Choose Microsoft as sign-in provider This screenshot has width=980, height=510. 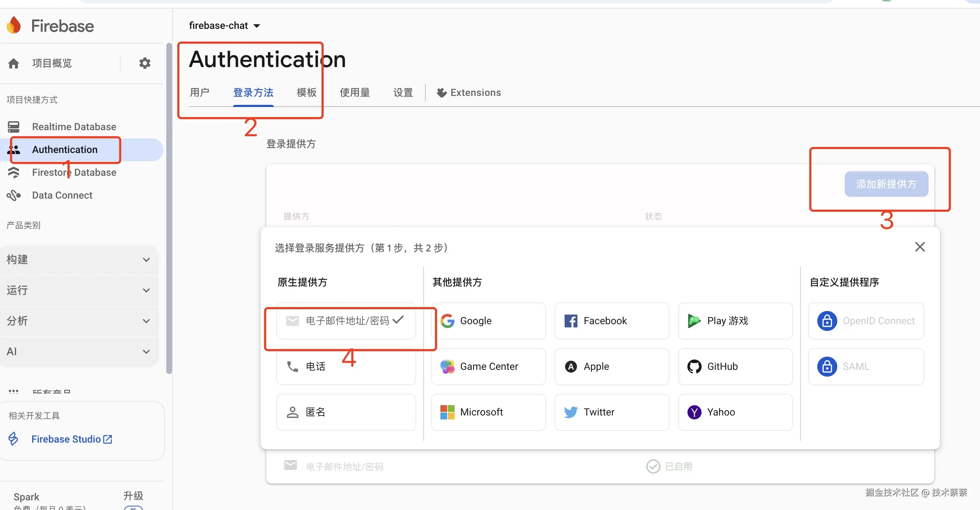pyautogui.click(x=488, y=412)
